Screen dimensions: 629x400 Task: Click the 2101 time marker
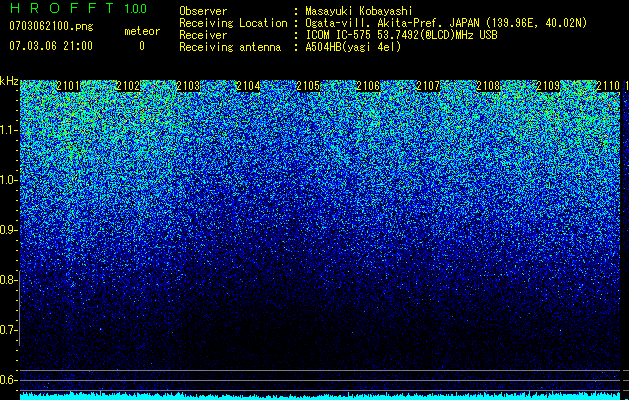coord(68,86)
